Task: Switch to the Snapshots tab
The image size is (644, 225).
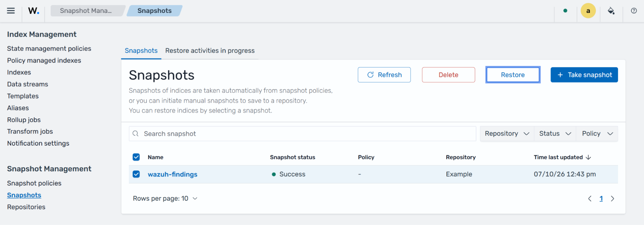Action: [141, 51]
